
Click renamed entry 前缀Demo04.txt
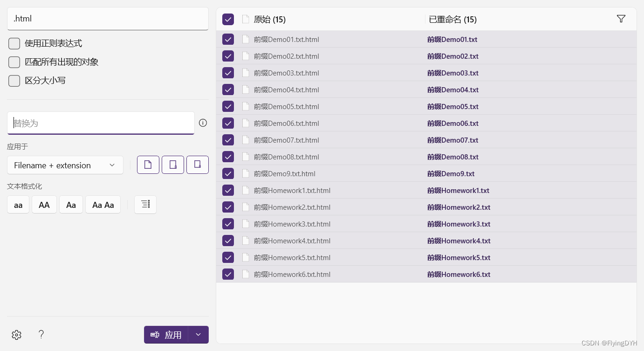click(453, 90)
